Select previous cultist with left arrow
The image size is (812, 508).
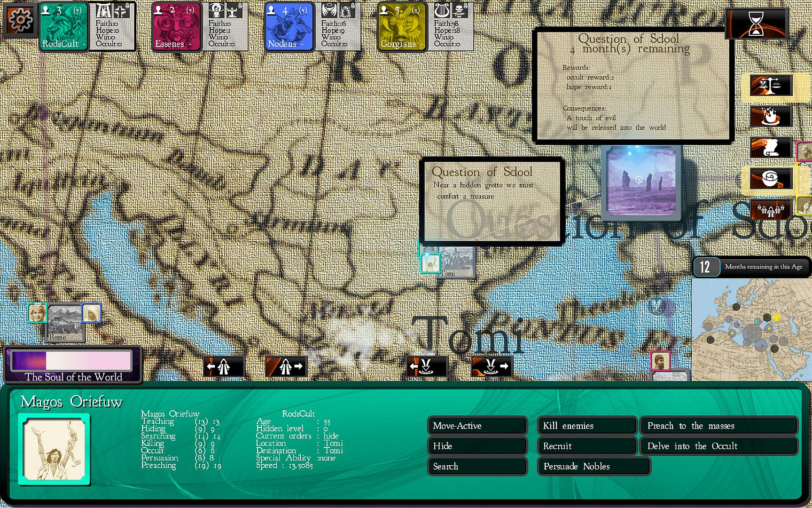(224, 366)
